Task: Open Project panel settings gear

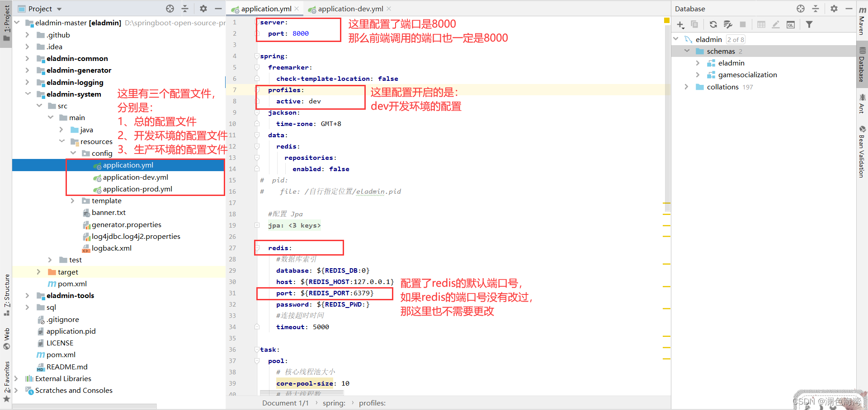Action: point(203,9)
